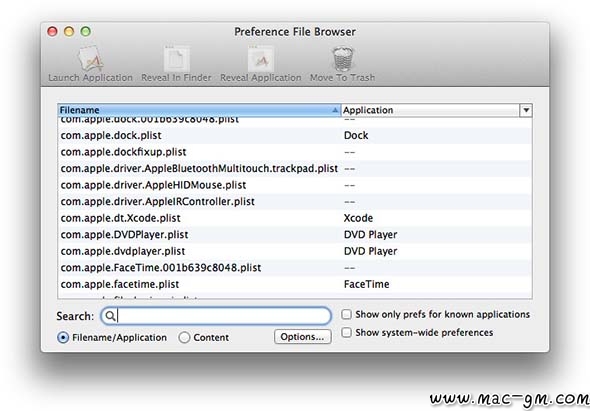Select the com.apple.dock.plist row
Image resolution: width=590 pixels, height=411 pixels.
(x=295, y=135)
